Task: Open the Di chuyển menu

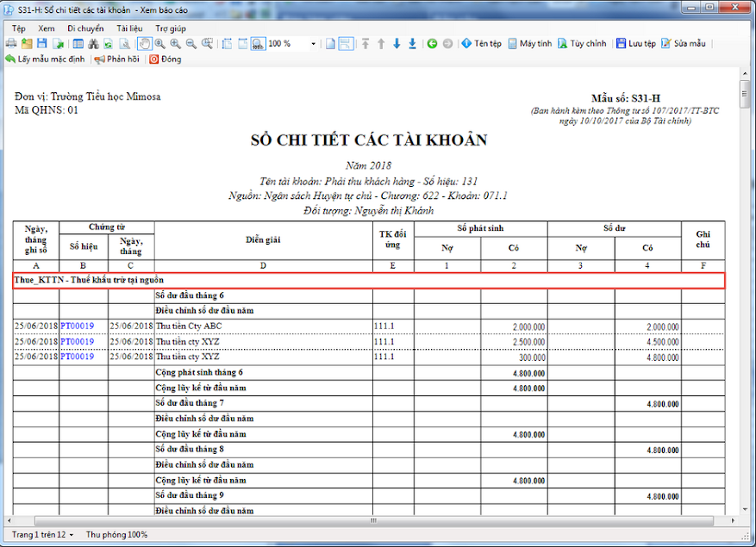Action: point(85,28)
